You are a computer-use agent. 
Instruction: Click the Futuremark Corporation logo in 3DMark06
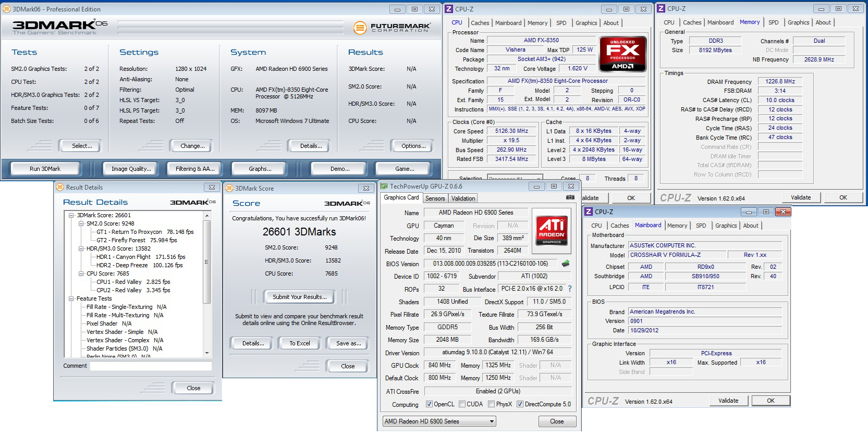point(392,28)
